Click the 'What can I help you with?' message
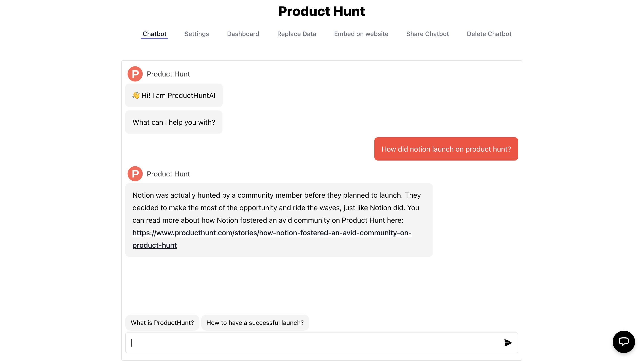 click(173, 122)
